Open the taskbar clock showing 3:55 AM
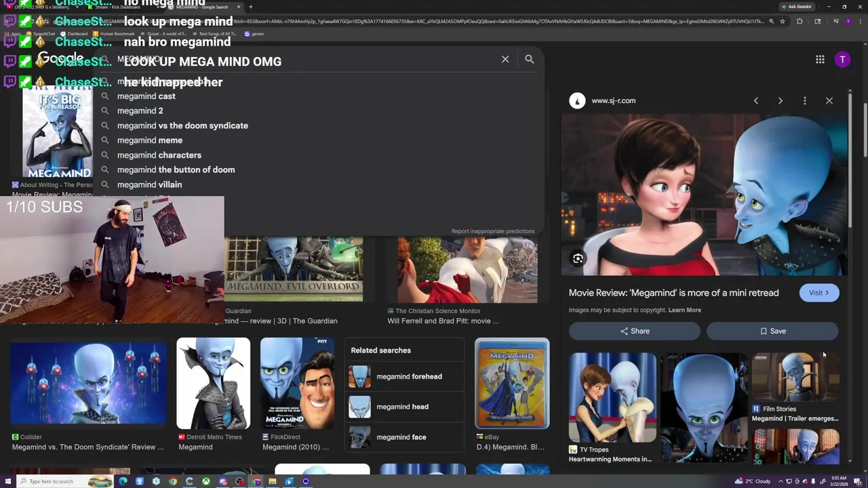Viewport: 868px width, 488px height. coord(838,481)
